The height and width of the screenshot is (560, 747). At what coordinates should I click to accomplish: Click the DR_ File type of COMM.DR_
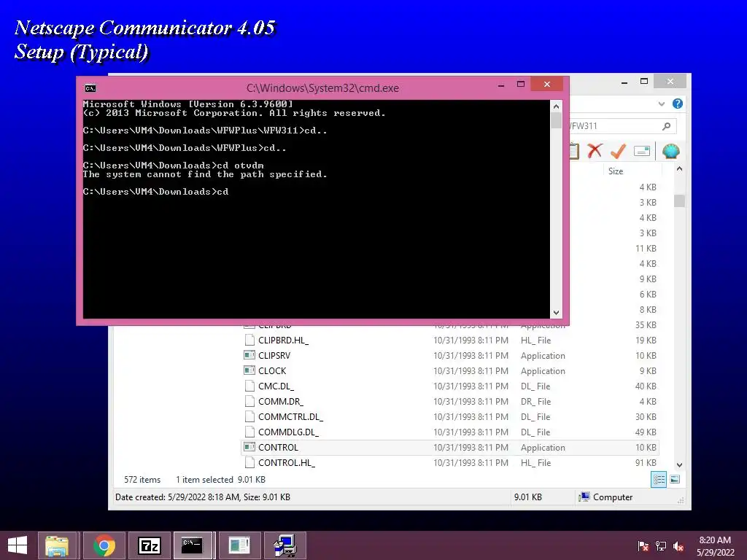click(x=536, y=402)
